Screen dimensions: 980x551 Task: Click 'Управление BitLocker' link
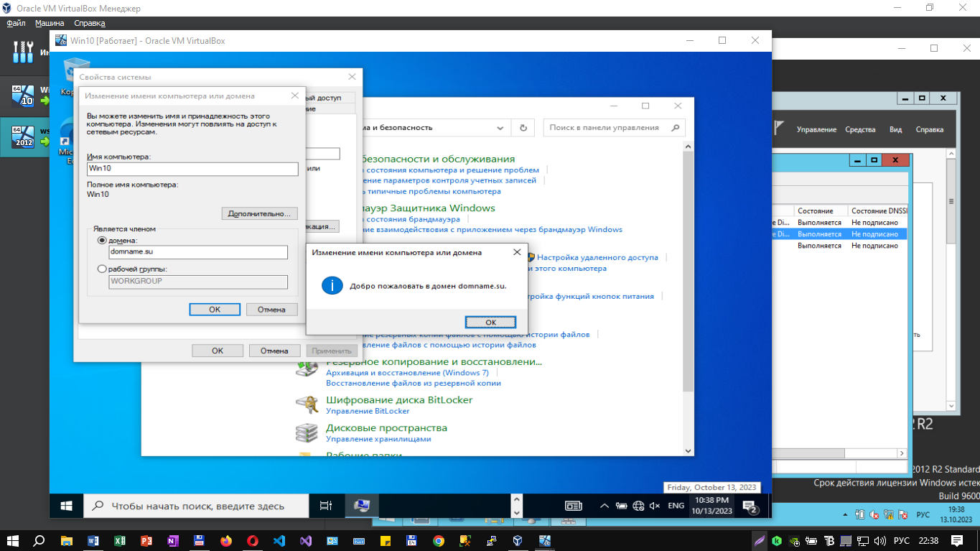coord(368,411)
